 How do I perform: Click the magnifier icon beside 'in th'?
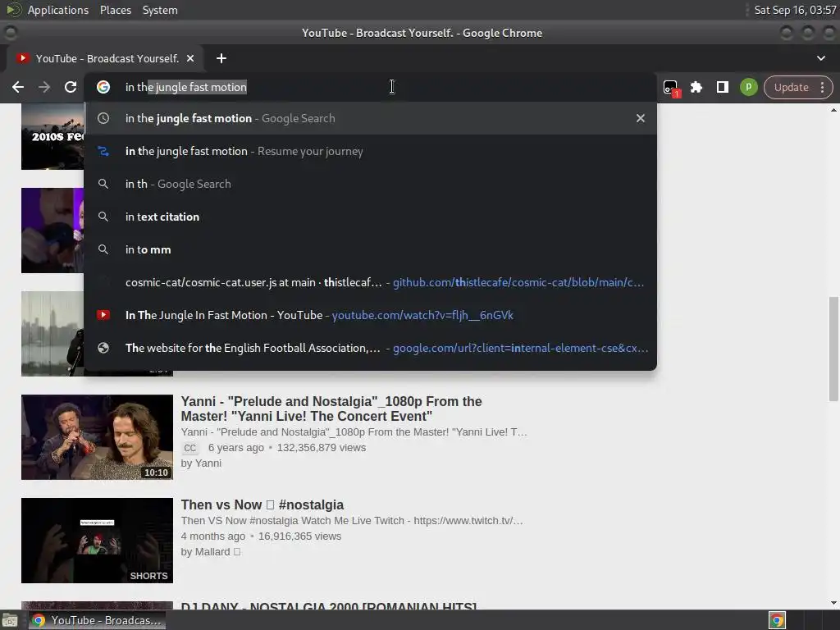pos(103,184)
